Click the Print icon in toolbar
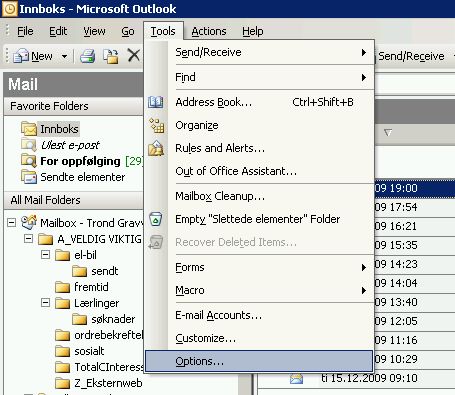455x395 pixels. point(87,56)
